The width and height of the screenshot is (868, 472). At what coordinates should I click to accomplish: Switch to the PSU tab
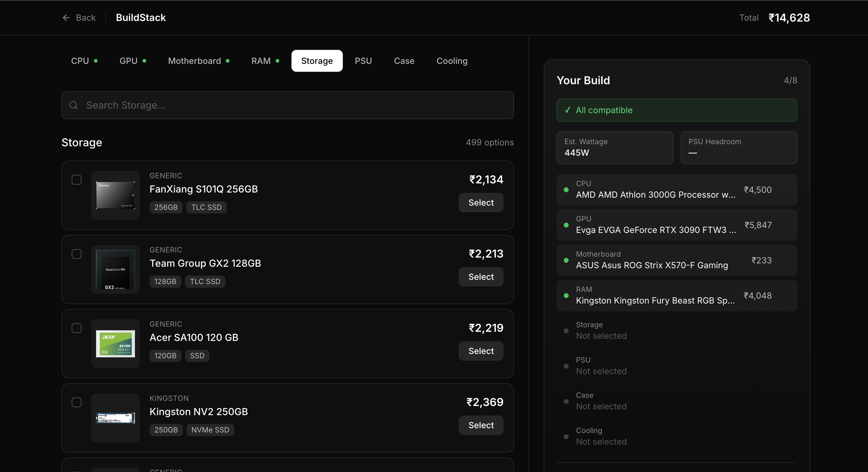[363, 61]
